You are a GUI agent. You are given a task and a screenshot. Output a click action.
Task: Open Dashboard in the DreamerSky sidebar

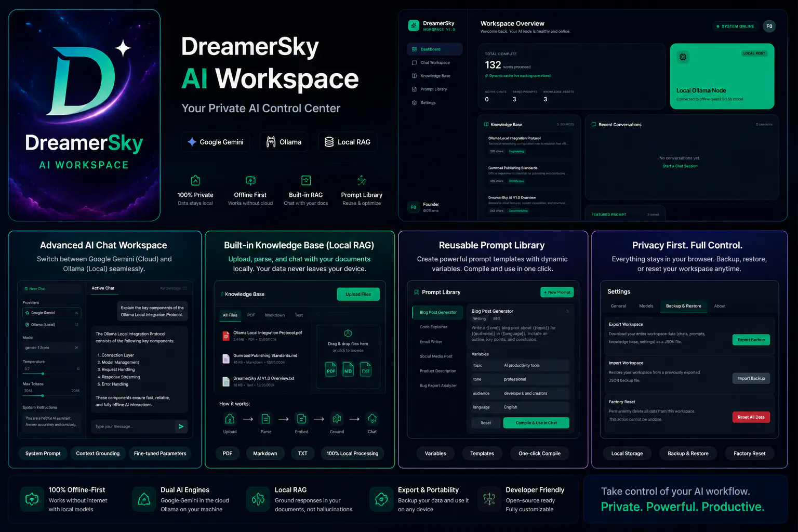click(x=434, y=49)
